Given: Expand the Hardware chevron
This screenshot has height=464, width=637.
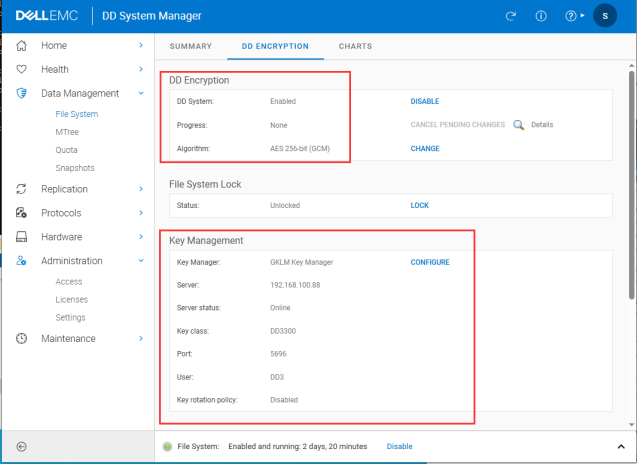Looking at the screenshot, I should [x=141, y=237].
